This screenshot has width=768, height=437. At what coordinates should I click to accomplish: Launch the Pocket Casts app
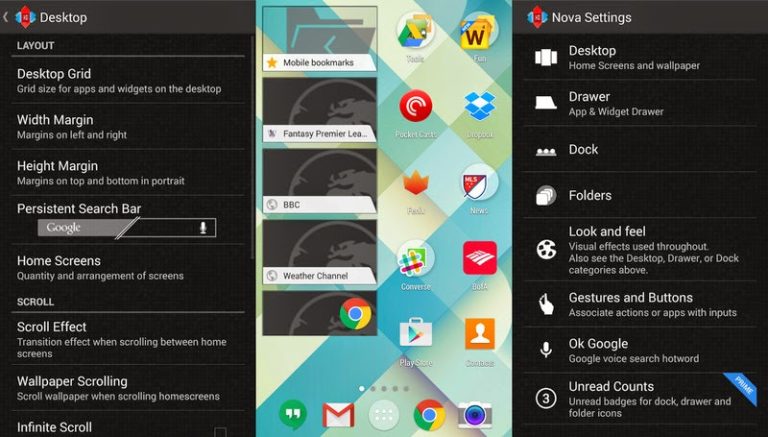pyautogui.click(x=415, y=106)
